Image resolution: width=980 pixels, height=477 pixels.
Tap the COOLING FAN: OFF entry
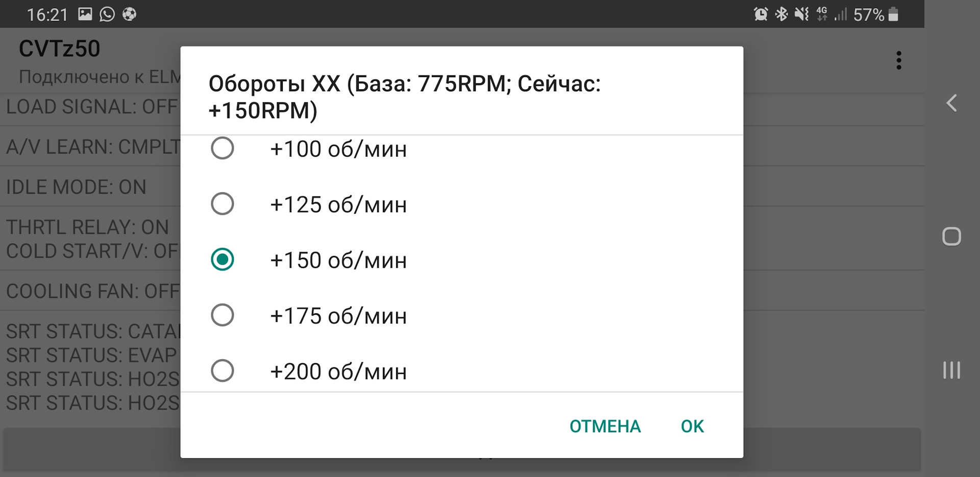tap(92, 291)
